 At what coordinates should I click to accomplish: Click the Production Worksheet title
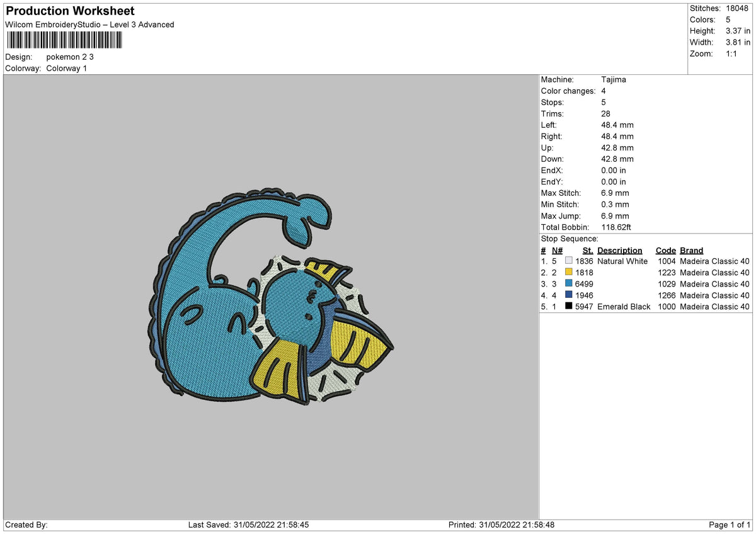pos(70,11)
